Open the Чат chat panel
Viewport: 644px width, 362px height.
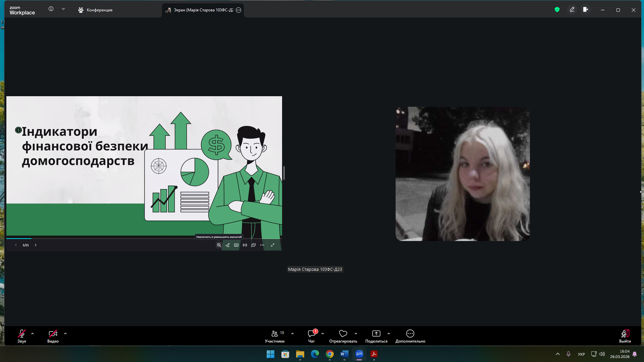(311, 336)
